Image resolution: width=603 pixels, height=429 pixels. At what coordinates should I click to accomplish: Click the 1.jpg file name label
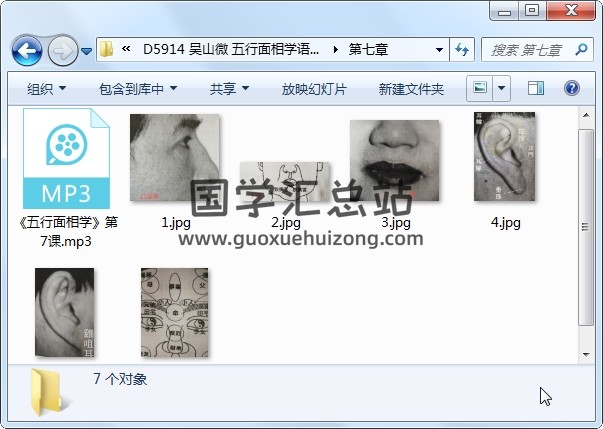[176, 222]
